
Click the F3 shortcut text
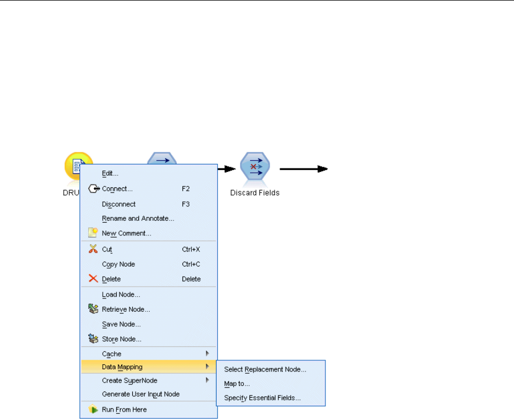click(185, 204)
